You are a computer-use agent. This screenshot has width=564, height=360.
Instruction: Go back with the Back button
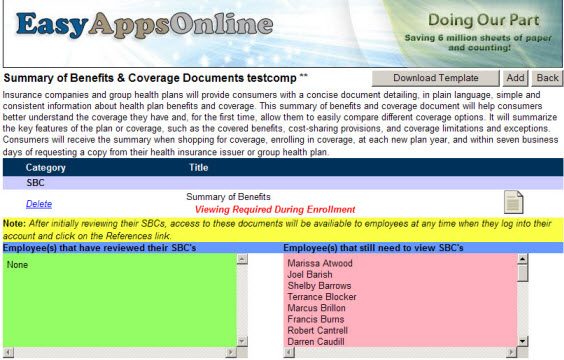click(547, 78)
